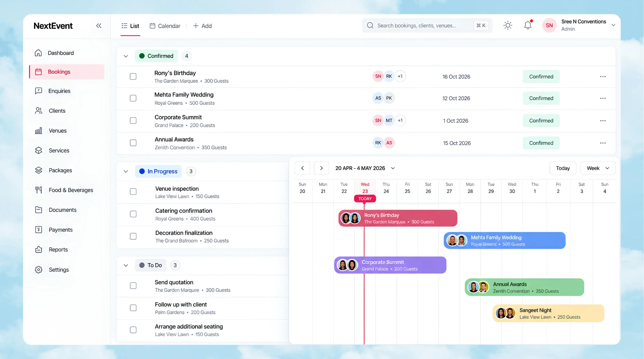Open the Week view dropdown
The width and height of the screenshot is (644, 359).
[598, 168]
